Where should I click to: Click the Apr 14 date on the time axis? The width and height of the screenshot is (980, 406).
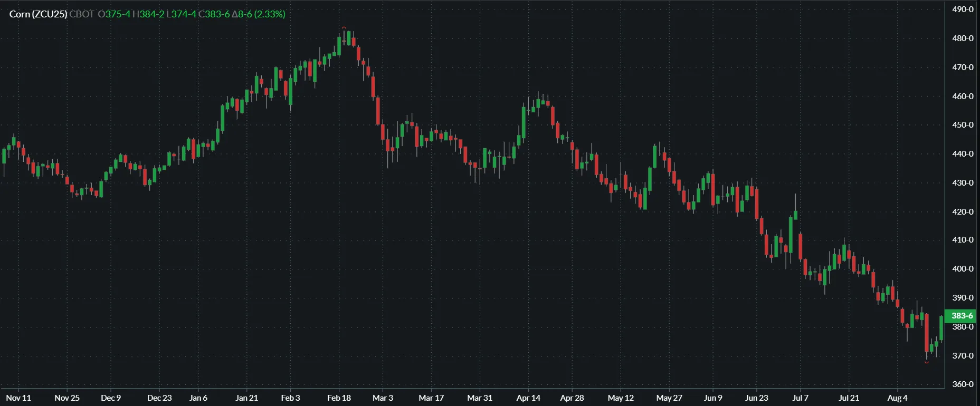(528, 398)
